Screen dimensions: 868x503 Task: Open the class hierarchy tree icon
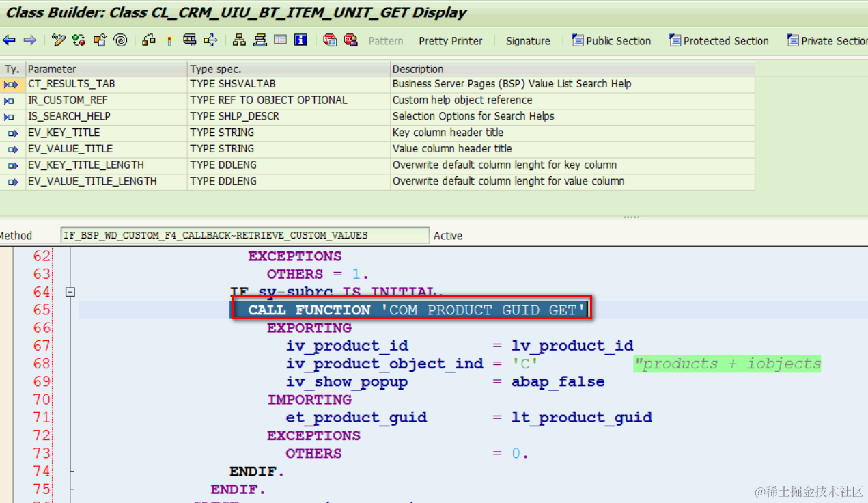pyautogui.click(x=239, y=40)
